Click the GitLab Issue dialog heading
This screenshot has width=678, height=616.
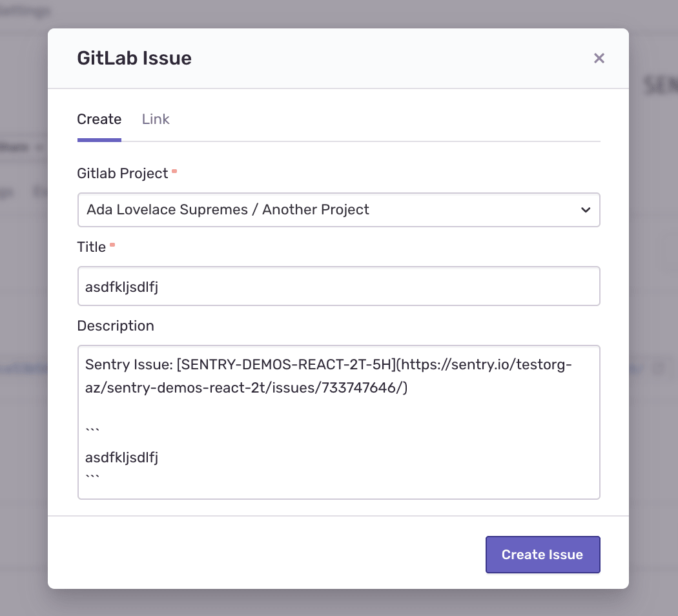[x=134, y=58]
